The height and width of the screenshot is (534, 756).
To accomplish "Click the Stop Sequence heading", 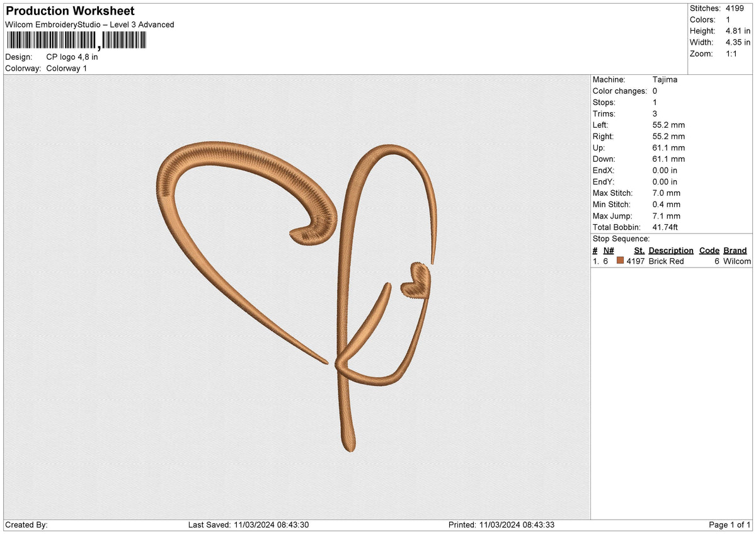I will tap(621, 239).
